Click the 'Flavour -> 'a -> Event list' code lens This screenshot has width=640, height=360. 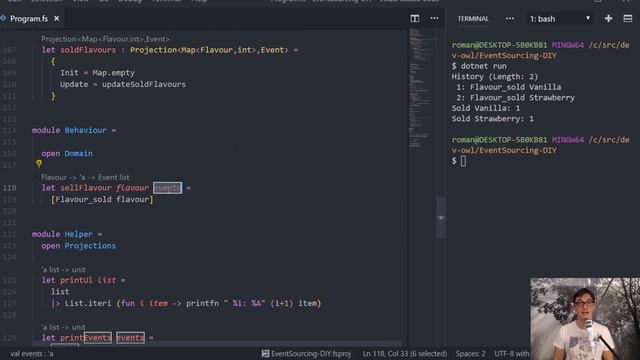[x=85, y=177]
